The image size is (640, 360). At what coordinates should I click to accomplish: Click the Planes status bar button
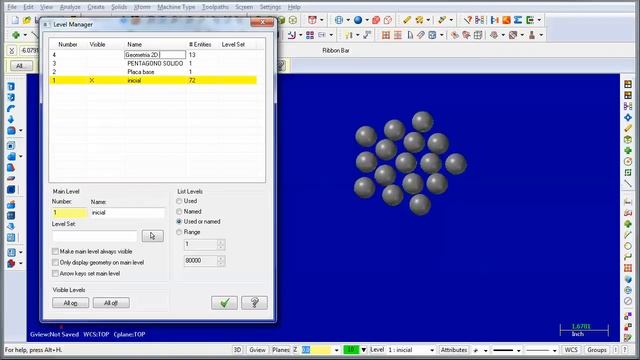click(x=281, y=350)
